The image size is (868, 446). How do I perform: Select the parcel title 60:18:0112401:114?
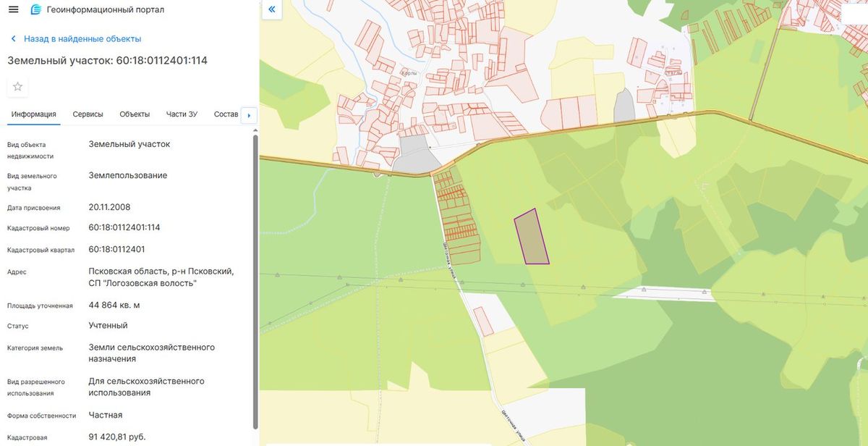coord(108,61)
